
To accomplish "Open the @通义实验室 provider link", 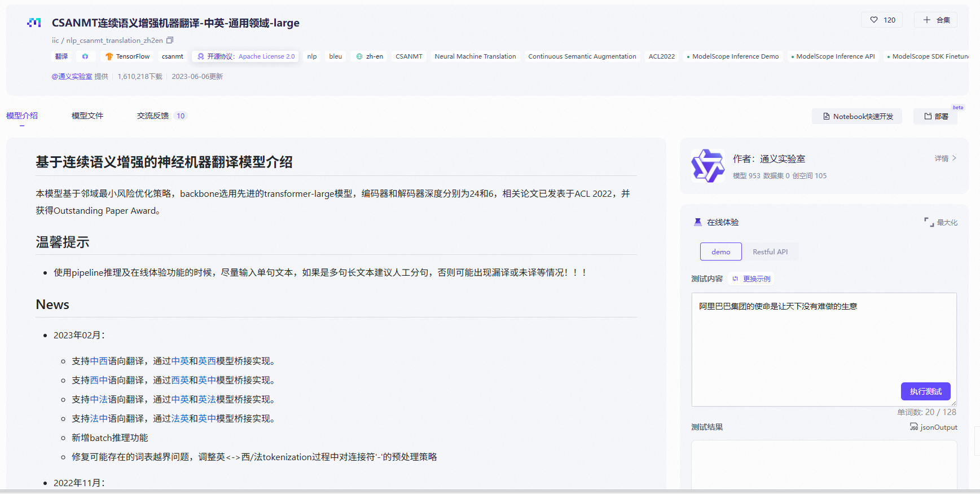I will click(72, 76).
